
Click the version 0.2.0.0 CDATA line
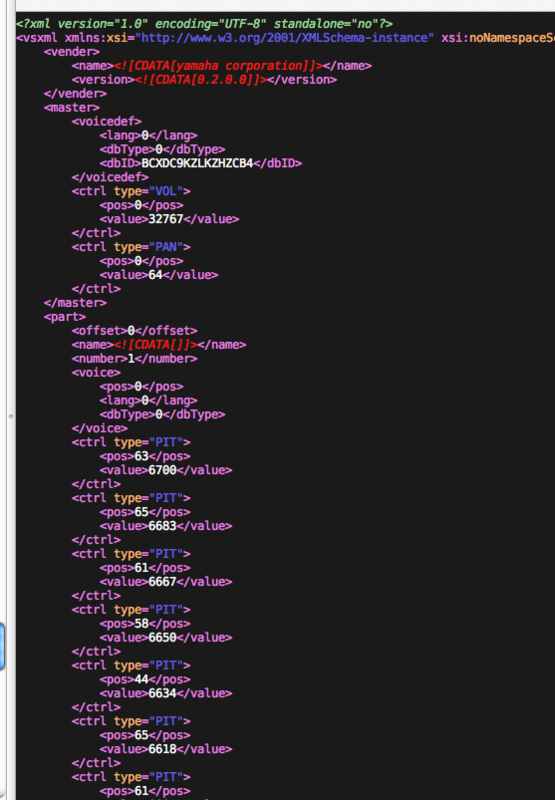[204, 80]
